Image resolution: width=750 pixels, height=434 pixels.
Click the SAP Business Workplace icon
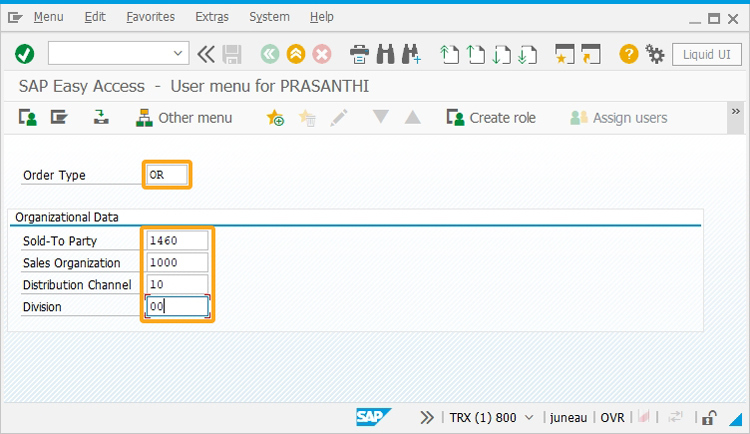click(100, 117)
